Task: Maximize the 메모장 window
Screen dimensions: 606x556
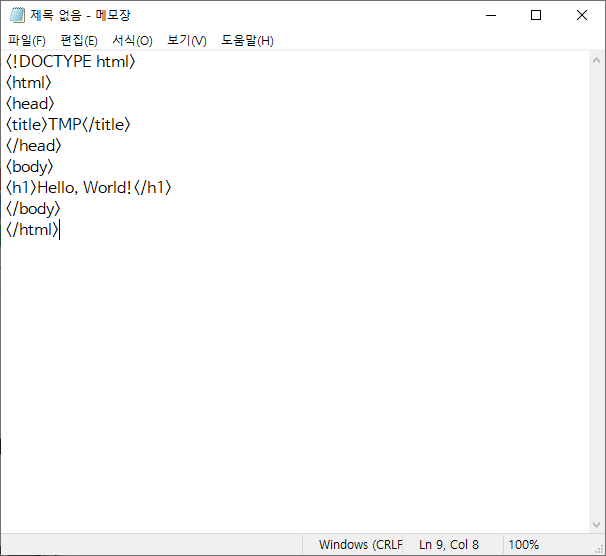Action: coord(536,15)
